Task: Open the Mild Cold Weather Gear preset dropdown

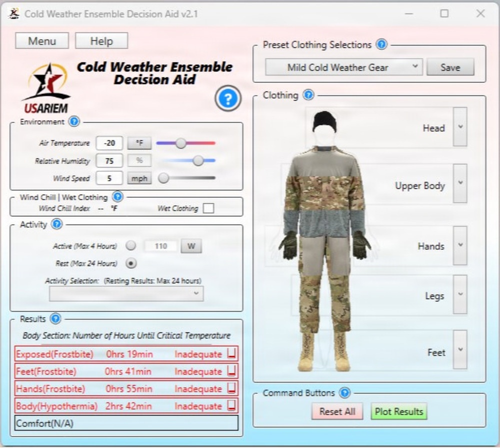Action: (x=344, y=67)
